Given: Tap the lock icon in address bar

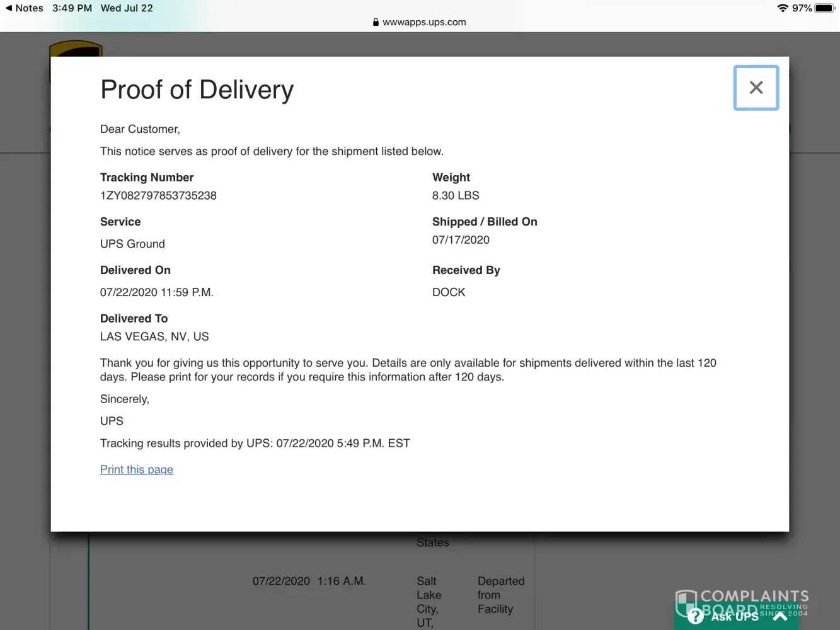Looking at the screenshot, I should point(376,22).
